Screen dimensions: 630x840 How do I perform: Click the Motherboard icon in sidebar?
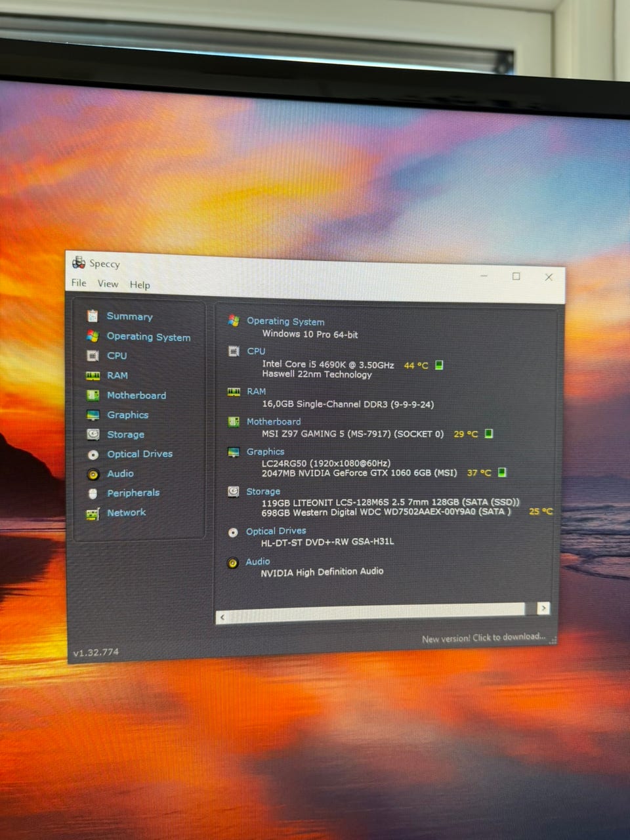(93, 395)
